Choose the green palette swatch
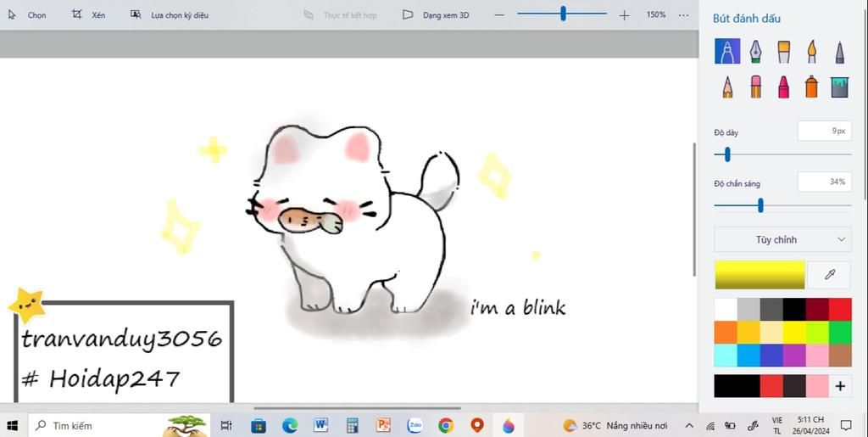The height and width of the screenshot is (437, 868). tap(840, 333)
